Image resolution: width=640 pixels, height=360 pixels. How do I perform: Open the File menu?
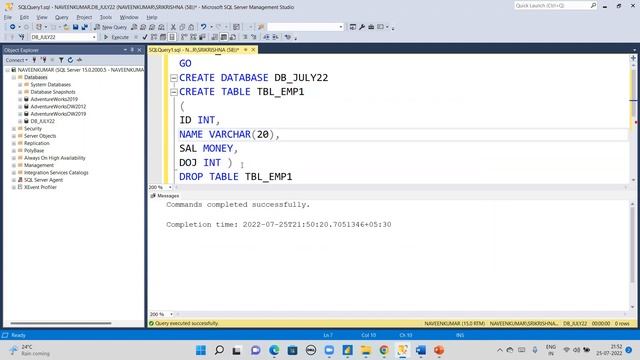pos(8,17)
